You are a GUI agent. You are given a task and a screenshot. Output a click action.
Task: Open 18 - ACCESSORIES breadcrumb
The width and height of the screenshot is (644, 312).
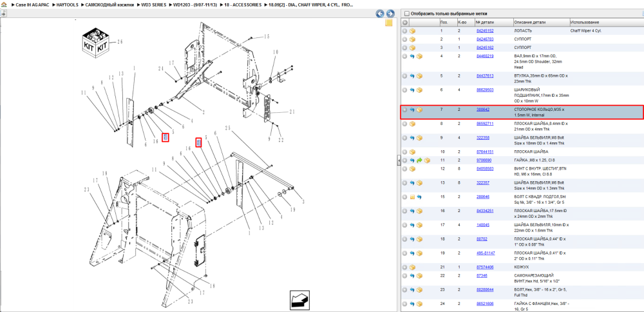point(242,5)
